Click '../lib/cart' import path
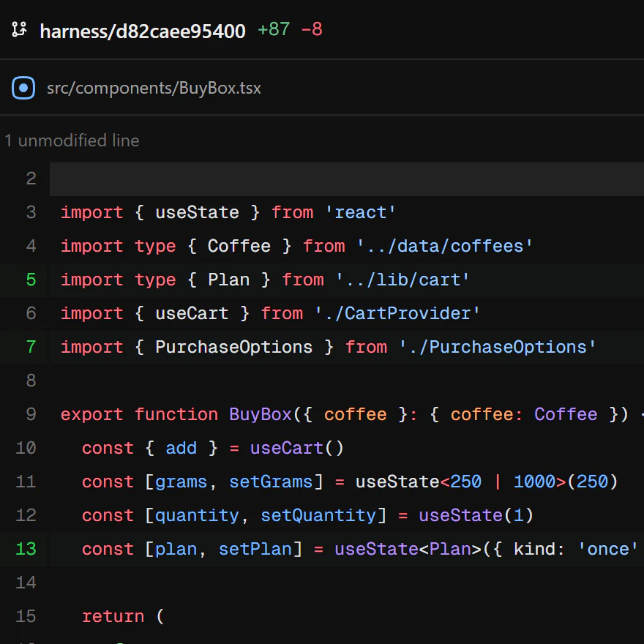Viewport: 644px width, 644px height. [x=402, y=280]
